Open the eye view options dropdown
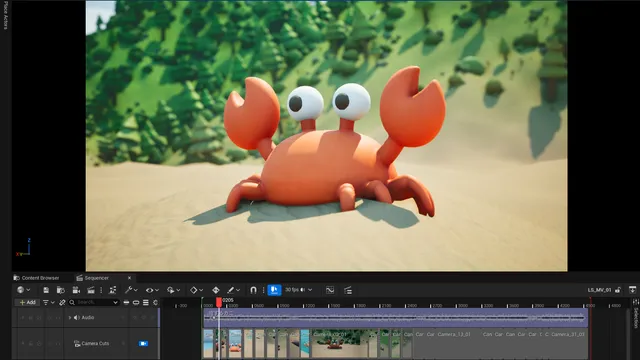 [152, 290]
